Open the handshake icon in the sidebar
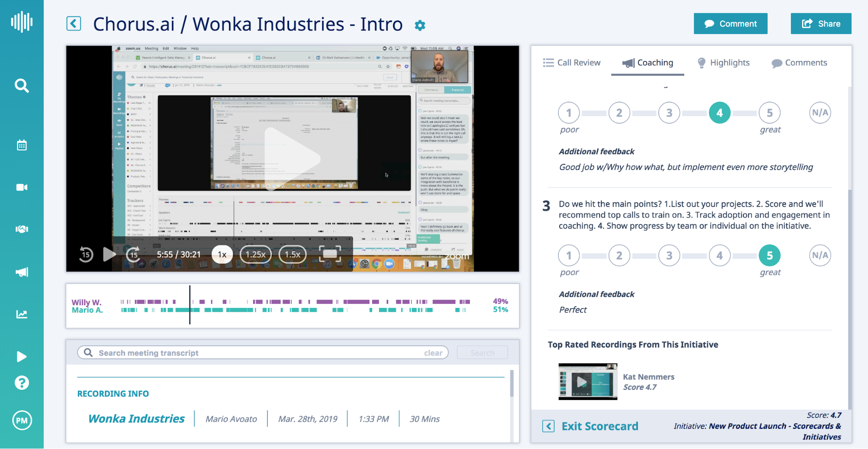 (x=22, y=229)
